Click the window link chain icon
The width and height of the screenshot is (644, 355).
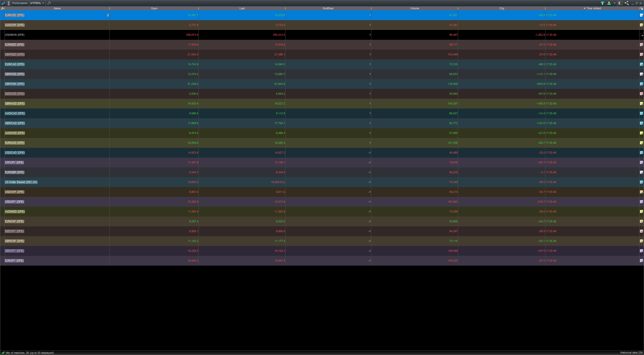[9, 3]
